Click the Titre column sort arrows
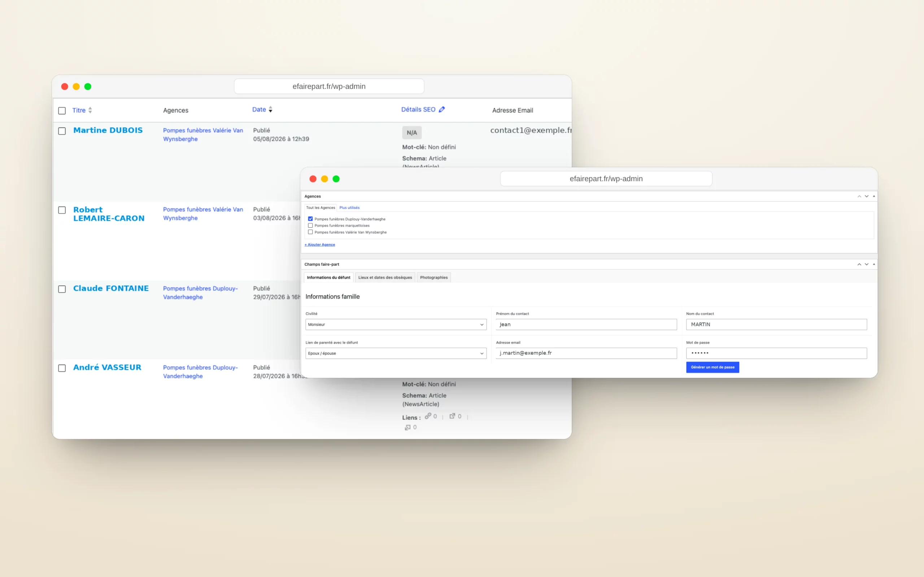 click(x=90, y=110)
